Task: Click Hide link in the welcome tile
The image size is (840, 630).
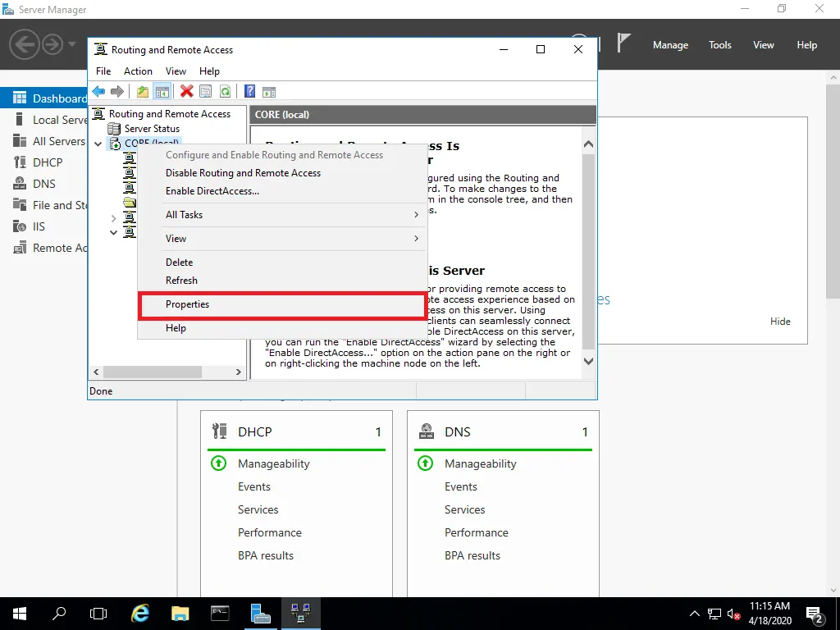Action: pyautogui.click(x=780, y=322)
